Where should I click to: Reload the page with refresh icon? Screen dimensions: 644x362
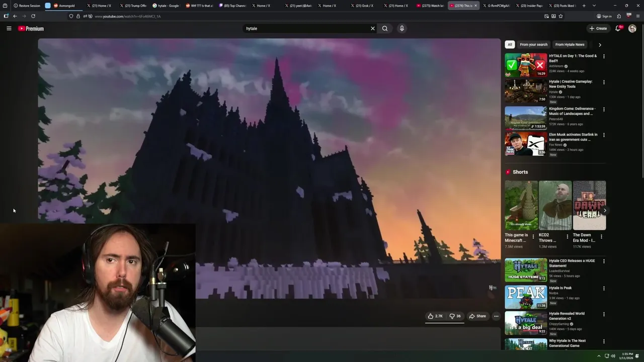33,16
